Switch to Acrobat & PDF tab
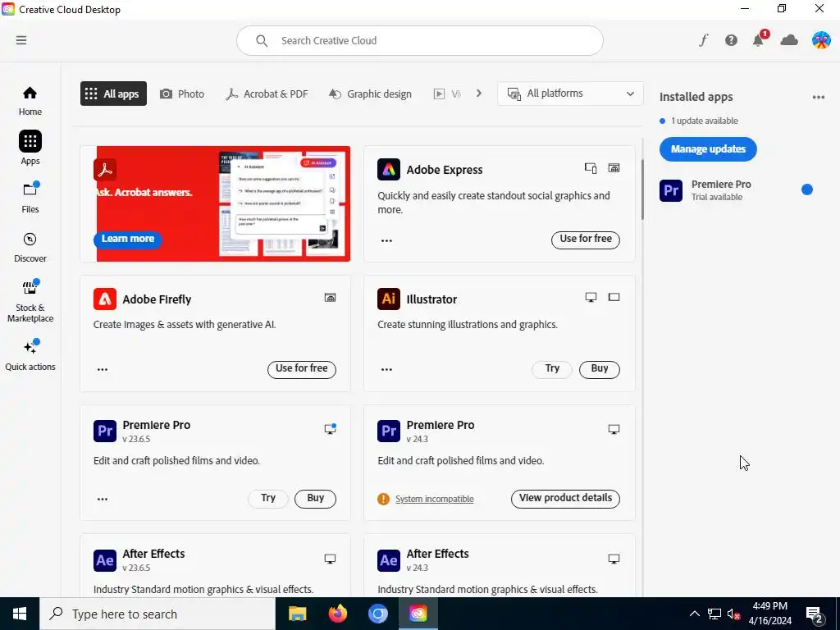Viewport: 840px width, 630px height. 267,94
